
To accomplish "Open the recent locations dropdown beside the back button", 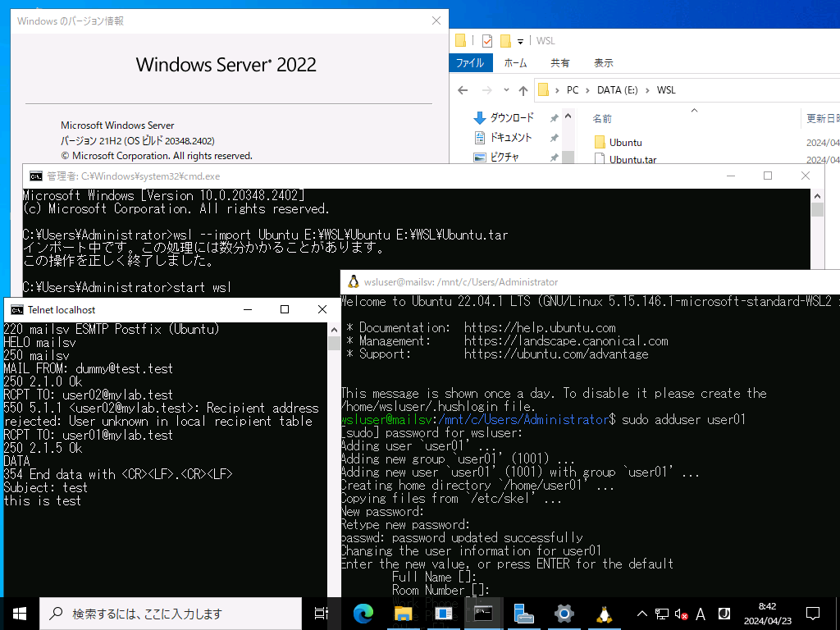I will click(504, 89).
